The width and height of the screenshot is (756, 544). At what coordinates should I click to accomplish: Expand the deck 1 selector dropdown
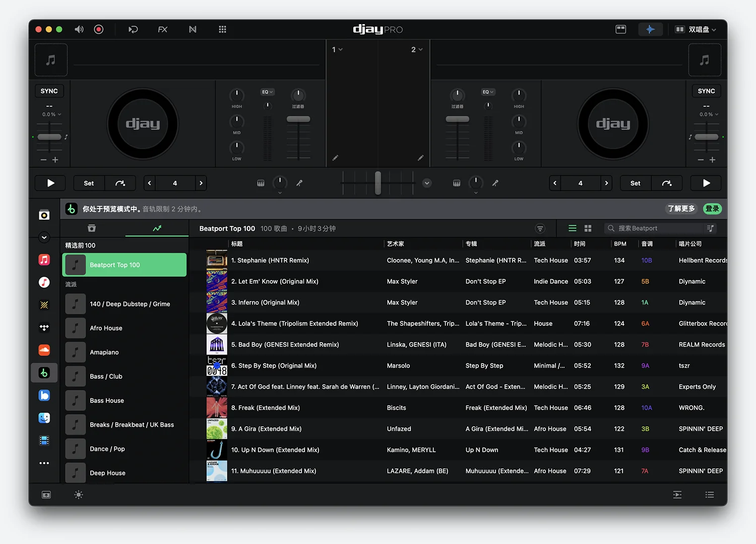pyautogui.click(x=337, y=49)
